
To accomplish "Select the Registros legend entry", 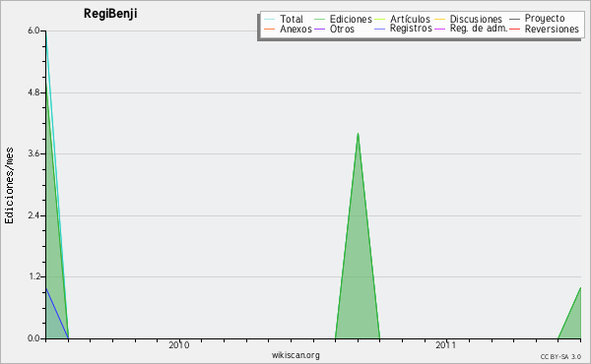I will (x=411, y=29).
